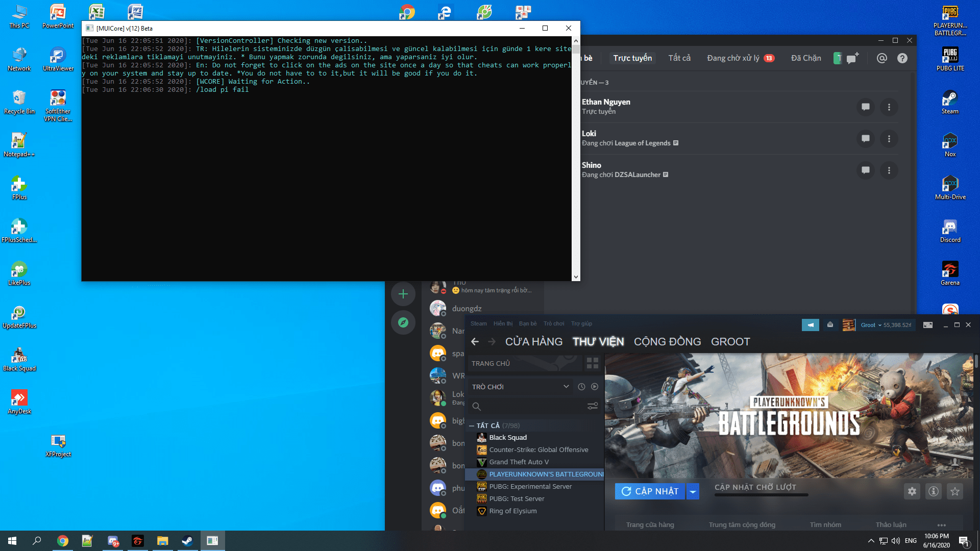Open the PUBG LITE desktop shortcut
Viewport: 980px width, 551px height.
950,59
